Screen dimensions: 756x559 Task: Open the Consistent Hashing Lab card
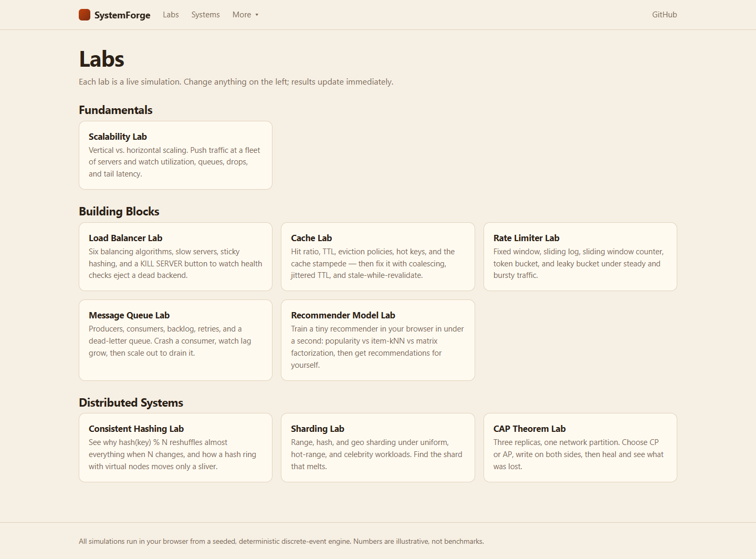(x=175, y=448)
